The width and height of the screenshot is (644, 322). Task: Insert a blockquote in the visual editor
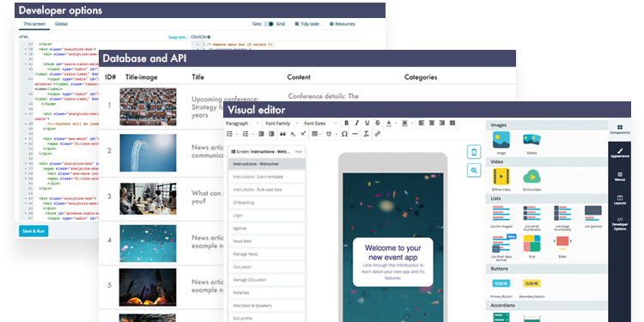click(283, 134)
